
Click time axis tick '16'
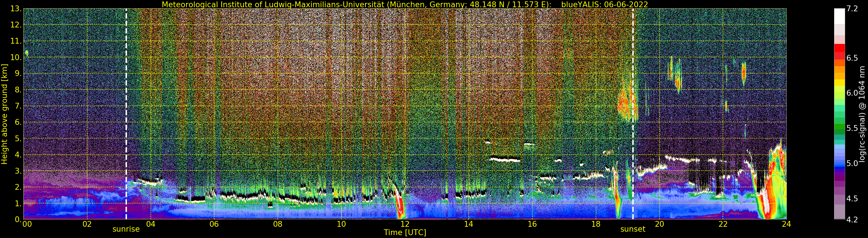(x=532, y=224)
